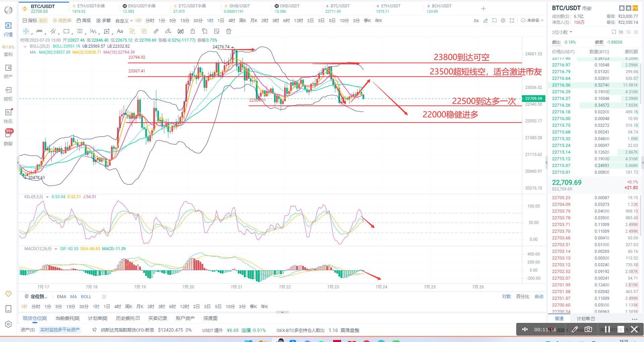
Task: Set price alert with bell icon
Action: 622,8
